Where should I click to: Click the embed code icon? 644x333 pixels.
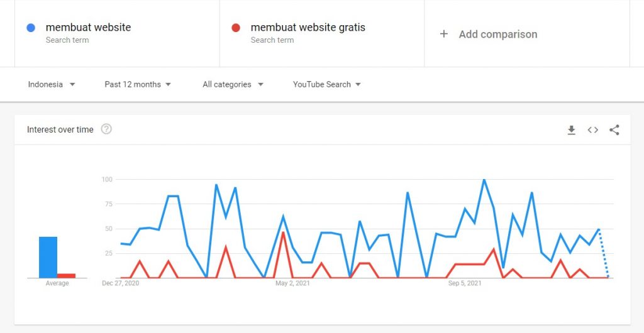click(x=592, y=130)
